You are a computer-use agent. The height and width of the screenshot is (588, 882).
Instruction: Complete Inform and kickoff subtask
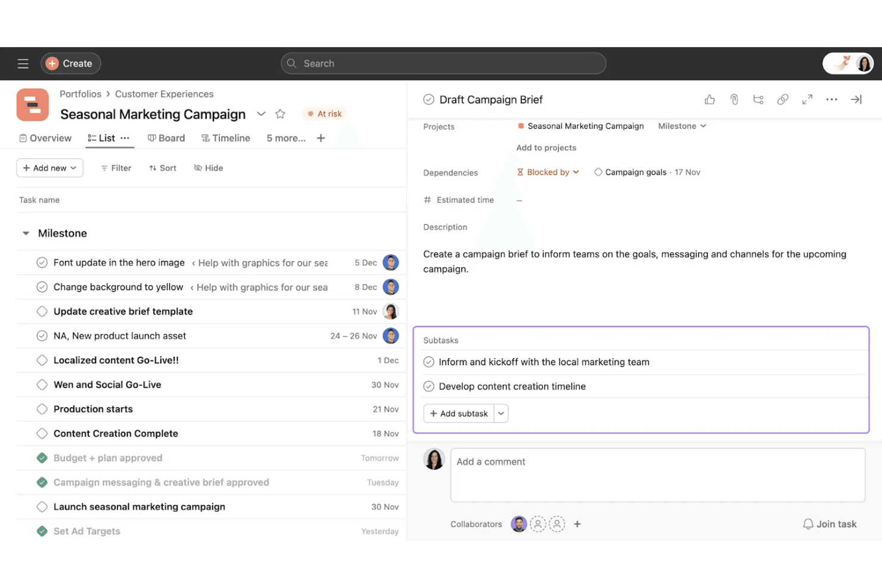(428, 362)
